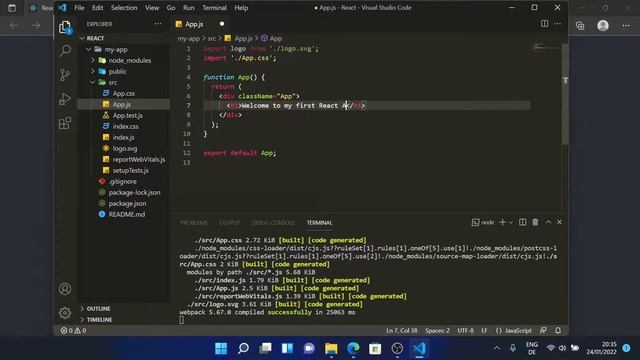Switch to the DEBUG CONSOLE tab

[x=273, y=222]
